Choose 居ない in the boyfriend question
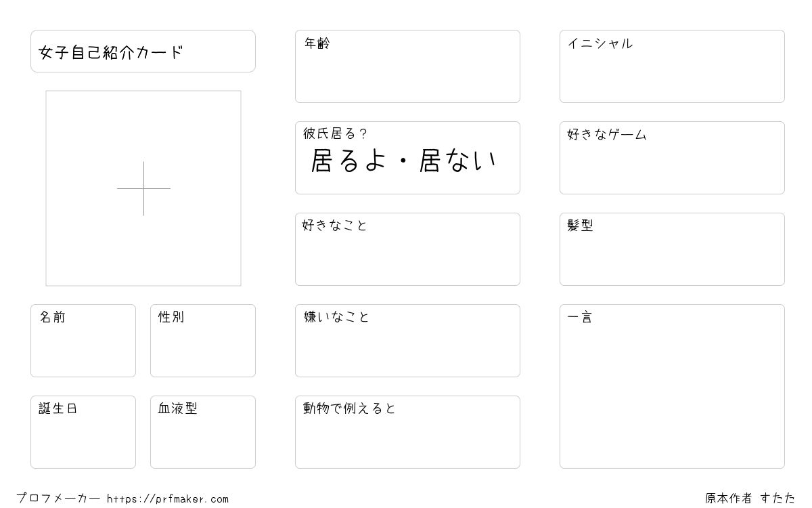Image resolution: width=812 pixels, height=508 pixels. [x=458, y=161]
